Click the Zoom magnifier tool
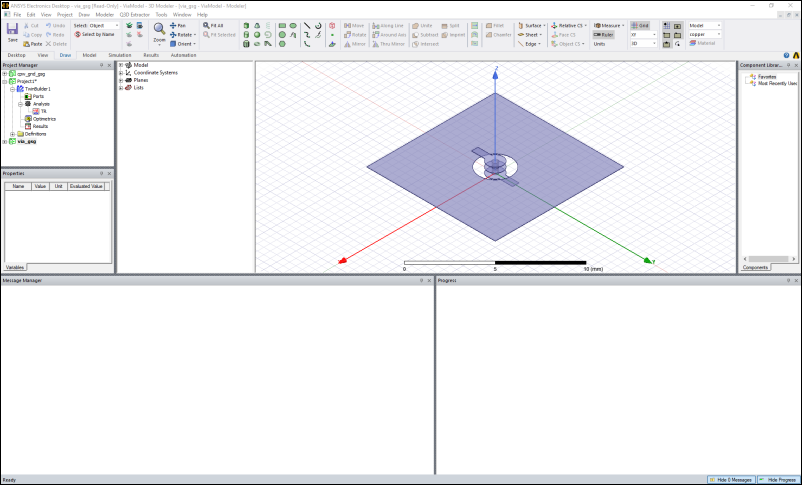This screenshot has height=485, width=802. click(x=160, y=33)
